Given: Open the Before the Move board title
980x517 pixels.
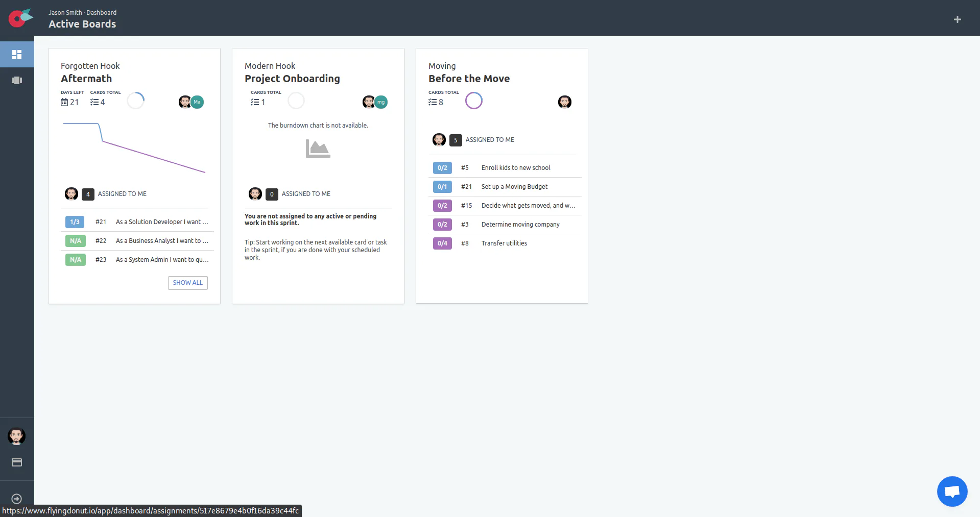Looking at the screenshot, I should [x=469, y=79].
